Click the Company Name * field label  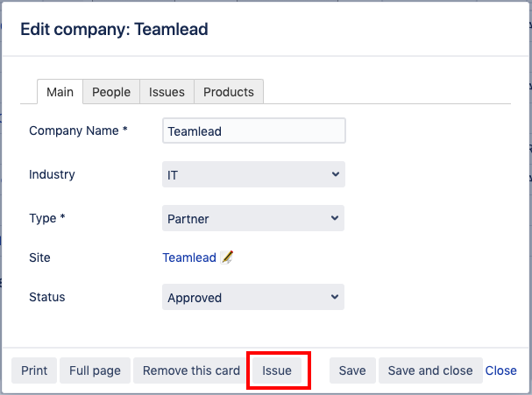[78, 130]
